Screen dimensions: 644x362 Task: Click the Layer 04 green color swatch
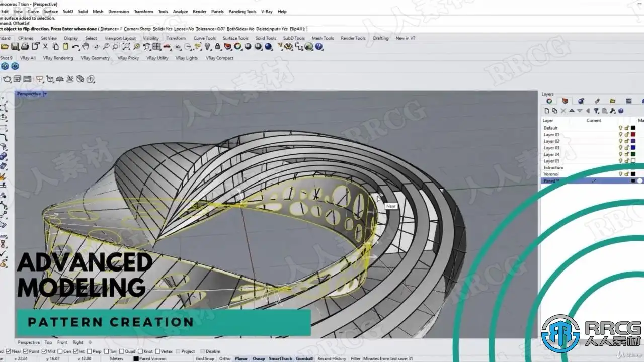pos(633,154)
